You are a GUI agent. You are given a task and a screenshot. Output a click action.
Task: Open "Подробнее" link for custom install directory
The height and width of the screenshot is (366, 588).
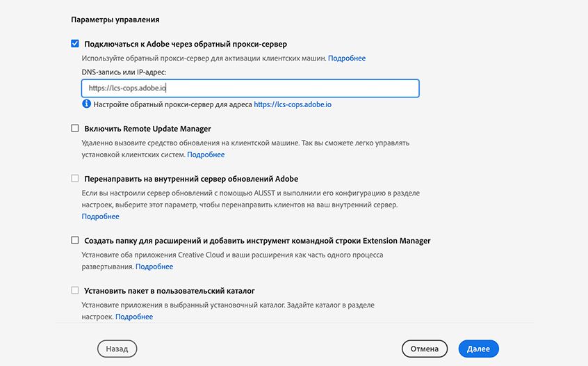(x=134, y=317)
